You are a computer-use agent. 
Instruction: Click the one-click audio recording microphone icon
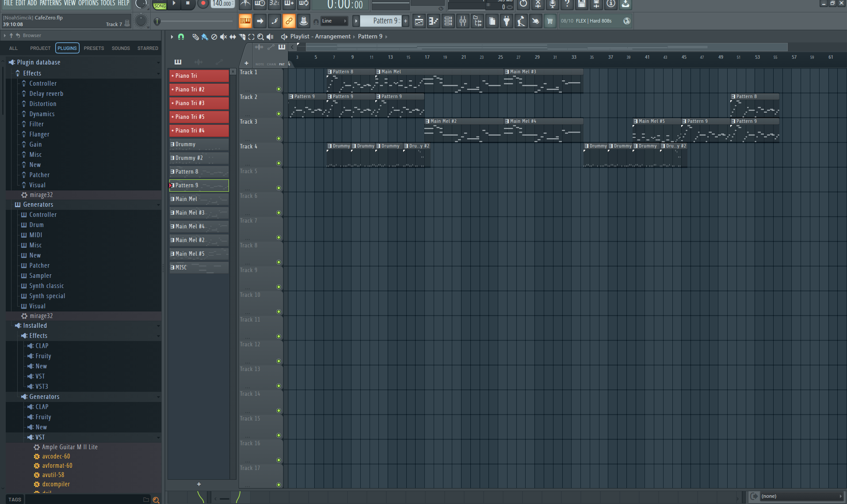pos(553,4)
